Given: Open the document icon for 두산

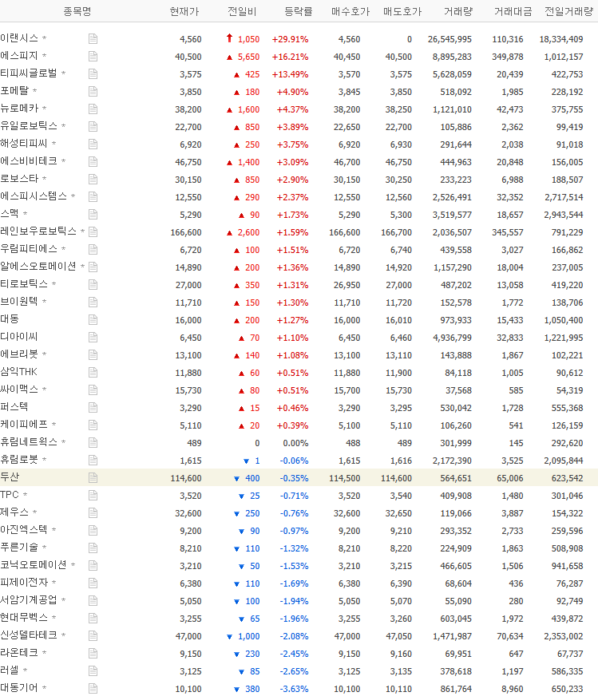Looking at the screenshot, I should (x=93, y=477).
